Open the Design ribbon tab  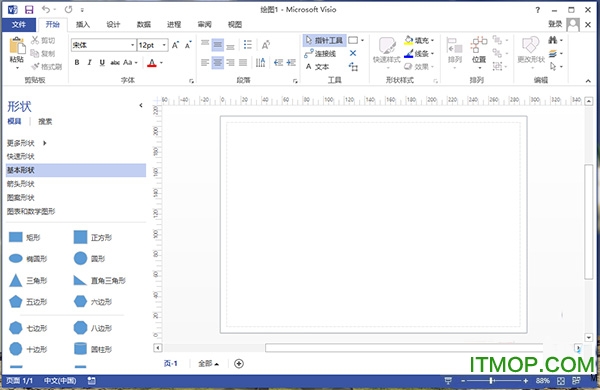click(x=113, y=24)
